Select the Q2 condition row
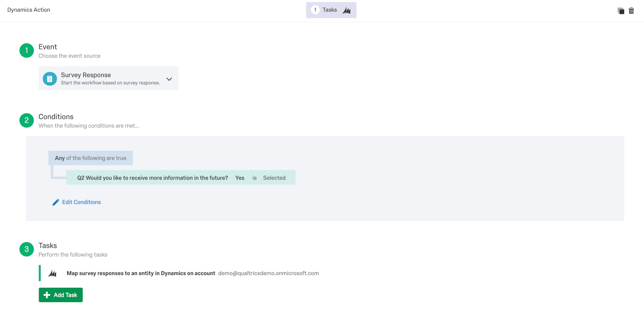Image resolution: width=644 pixels, height=322 pixels. (181, 178)
